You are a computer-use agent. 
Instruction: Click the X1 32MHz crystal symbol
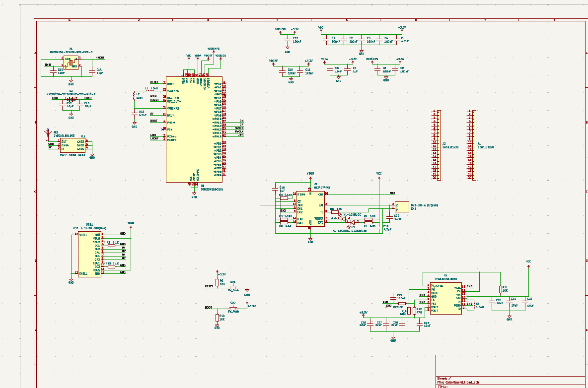[x=71, y=63]
